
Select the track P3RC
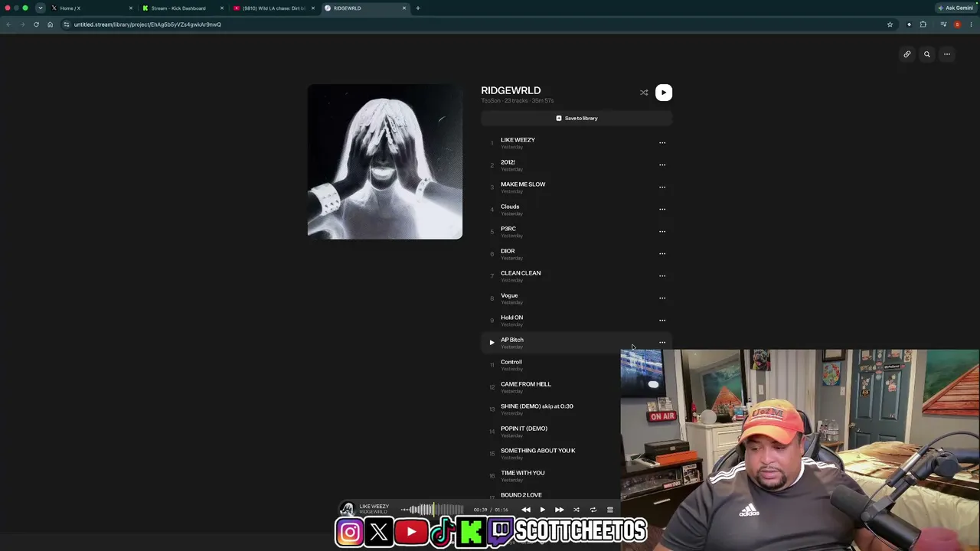click(x=577, y=231)
